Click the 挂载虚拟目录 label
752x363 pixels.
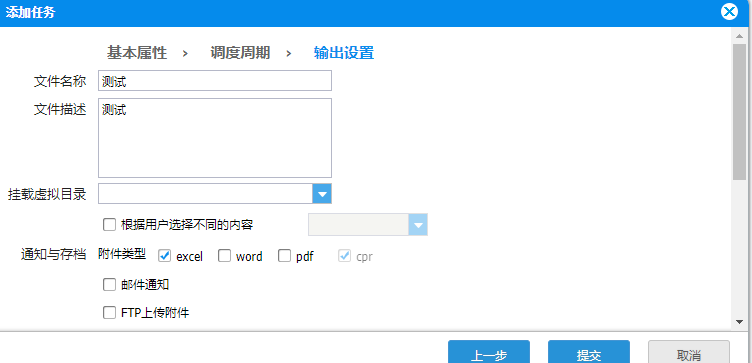47,194
